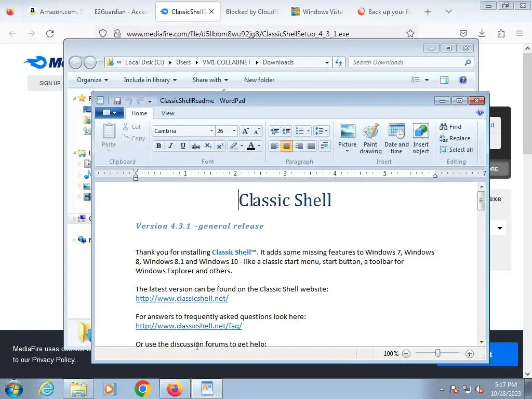
Task: Click the Paste icon in Clipboard group
Action: 109,131
